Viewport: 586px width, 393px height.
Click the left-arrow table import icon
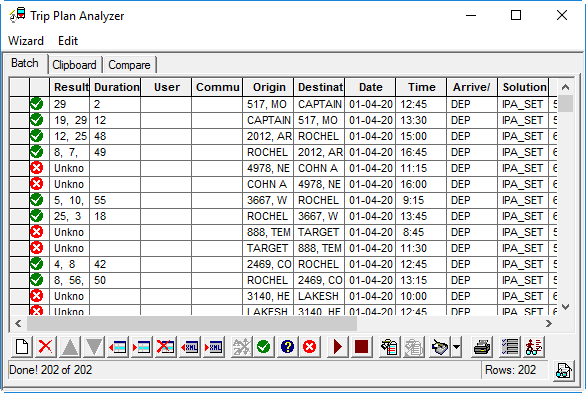(118, 347)
